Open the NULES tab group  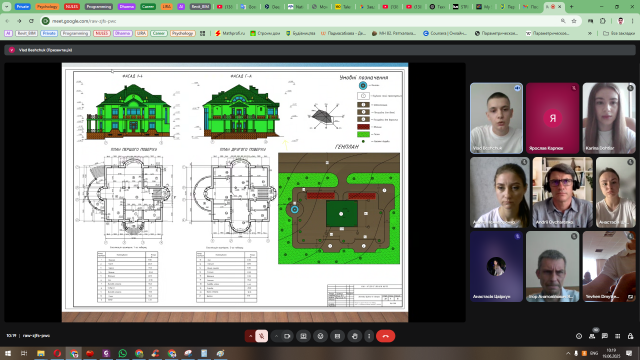[x=72, y=7]
